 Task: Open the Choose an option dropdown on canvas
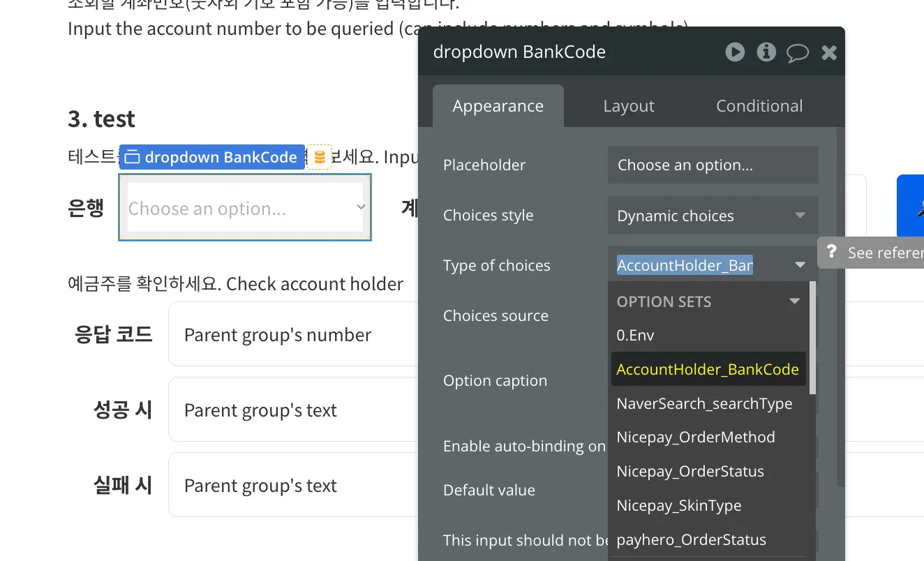tap(246, 208)
